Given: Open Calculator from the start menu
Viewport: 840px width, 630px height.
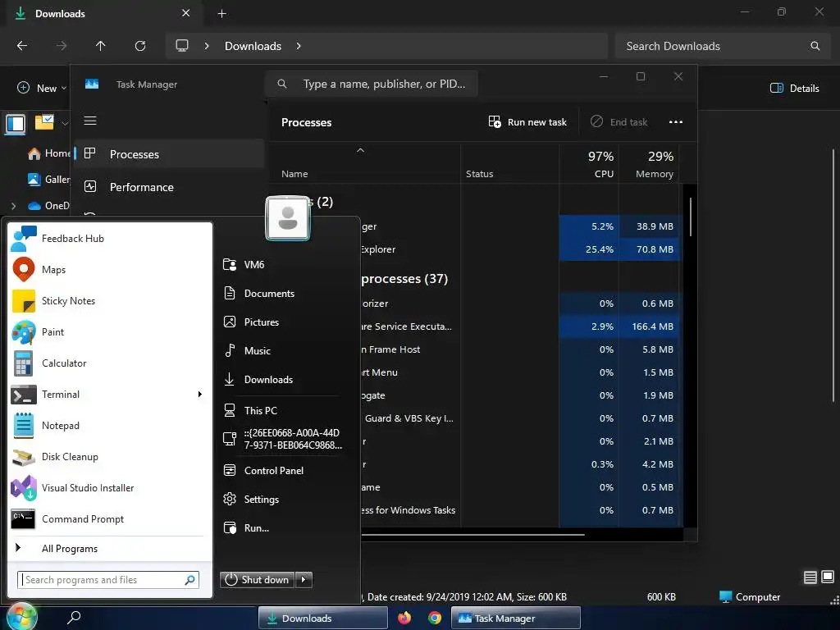Looking at the screenshot, I should point(110,363).
